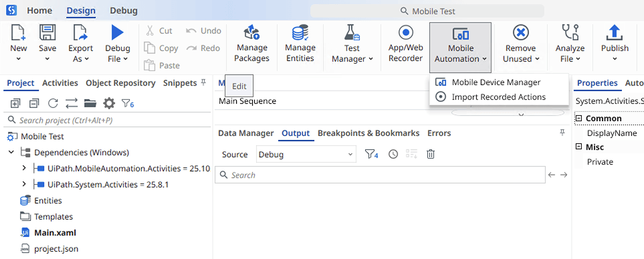644x259 pixels.
Task: Open the Snippets tab
Action: (180, 83)
